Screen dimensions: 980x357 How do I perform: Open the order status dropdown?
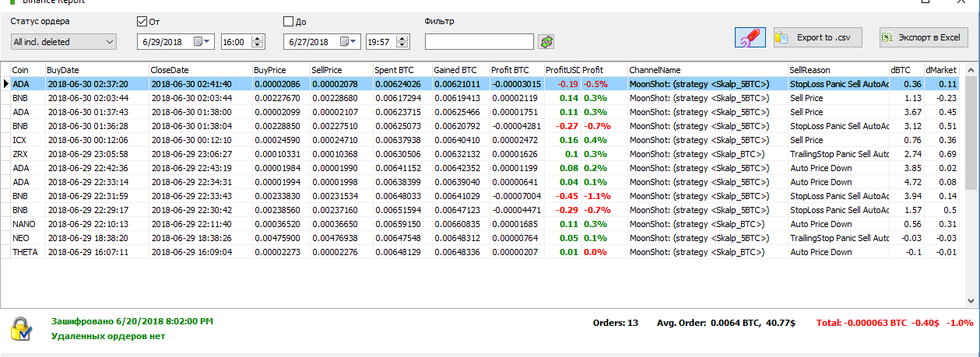108,41
